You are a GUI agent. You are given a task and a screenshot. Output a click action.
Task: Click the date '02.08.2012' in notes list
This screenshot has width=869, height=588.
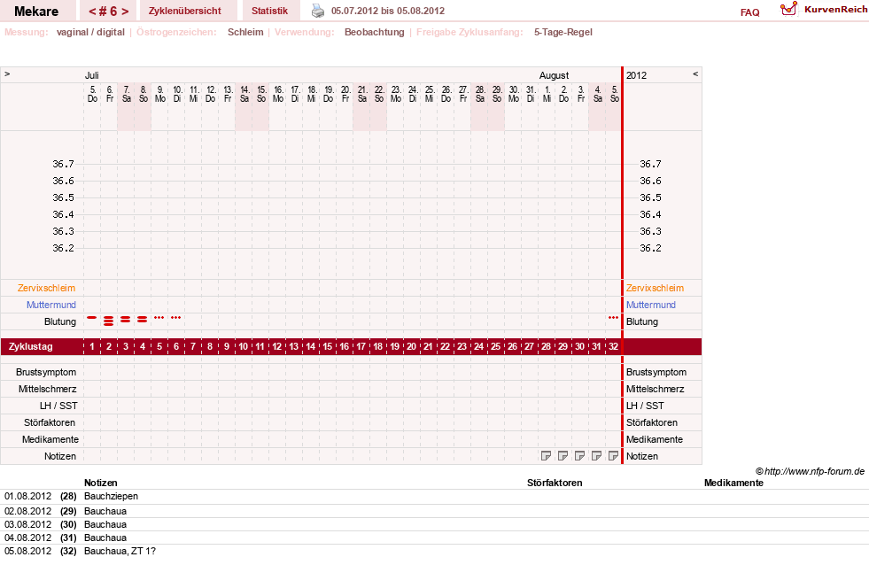point(27,511)
